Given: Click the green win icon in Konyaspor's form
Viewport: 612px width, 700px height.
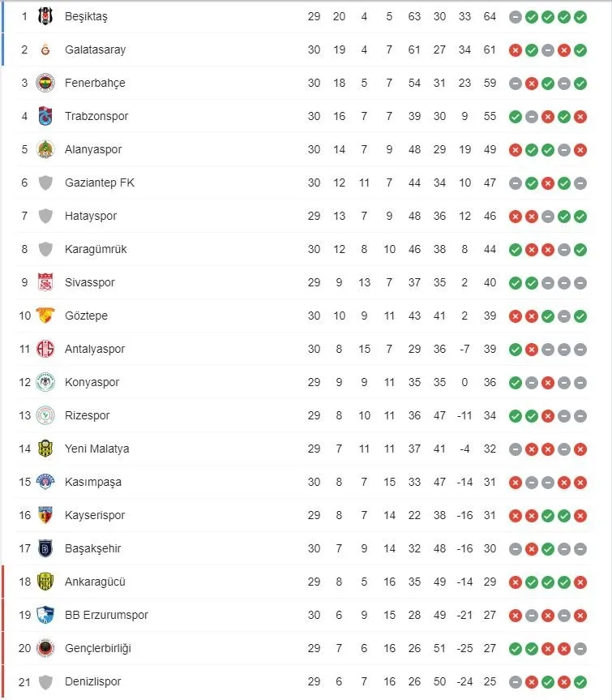Looking at the screenshot, I should [x=515, y=382].
